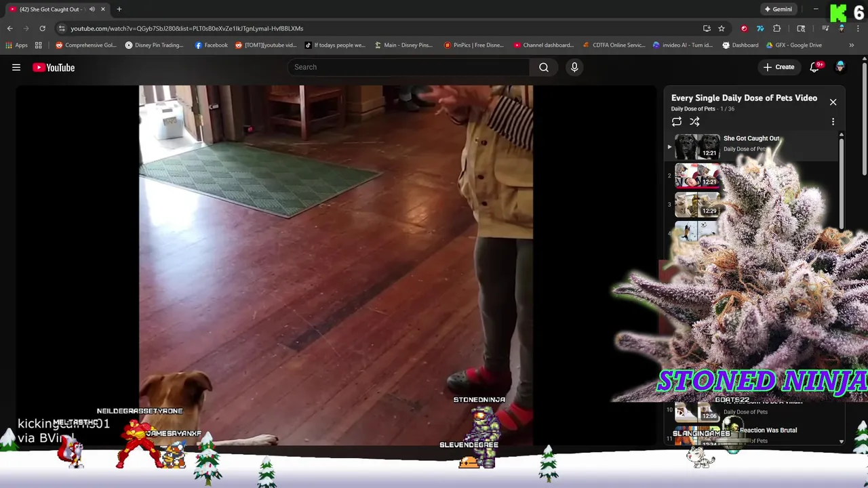Open Comprehensive Gol... bookmark
Viewport: 868px width, 488px height.
click(x=86, y=45)
